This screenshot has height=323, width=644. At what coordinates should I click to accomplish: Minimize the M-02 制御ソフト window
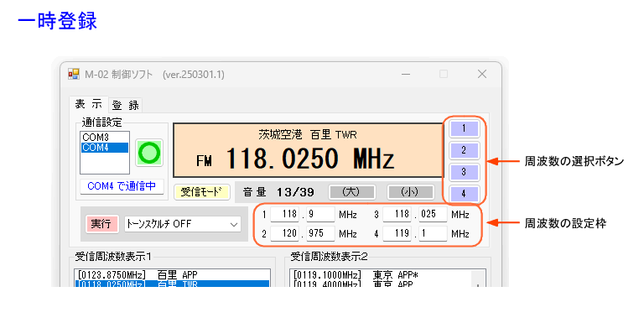406,75
